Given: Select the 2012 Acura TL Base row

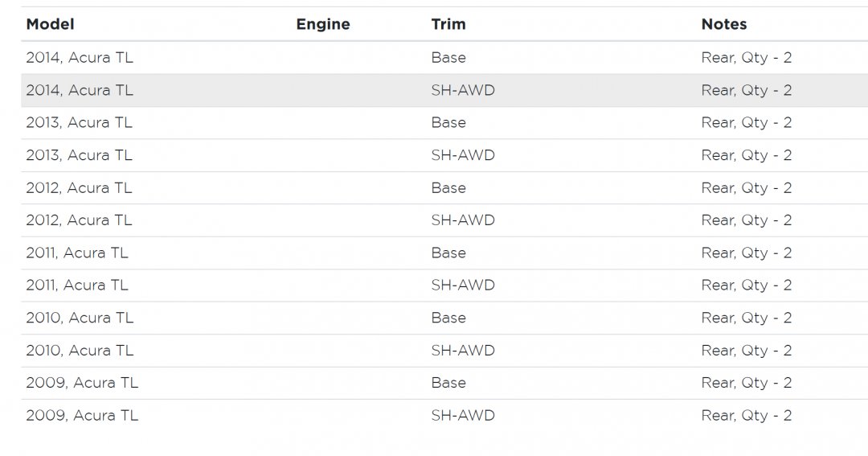Looking at the screenshot, I should point(80,188).
